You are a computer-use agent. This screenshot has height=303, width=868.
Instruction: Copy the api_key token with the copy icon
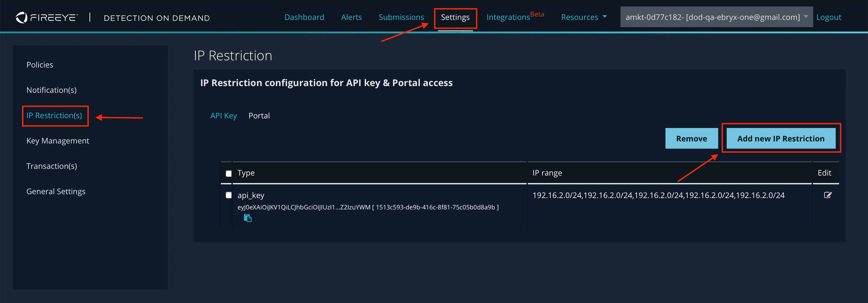(248, 218)
